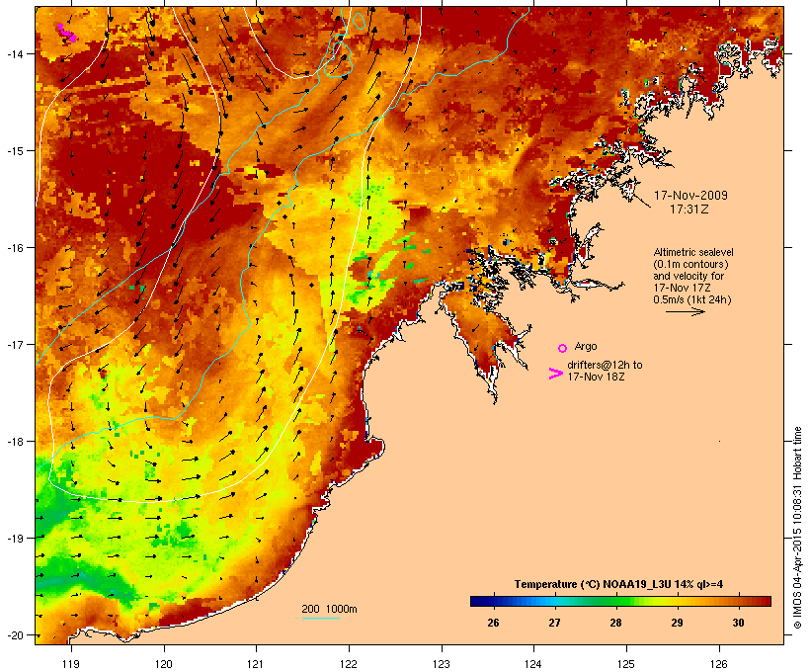This screenshot has width=810, height=672.
Task: Click the magenta drifters legend marker
Action: (x=555, y=374)
